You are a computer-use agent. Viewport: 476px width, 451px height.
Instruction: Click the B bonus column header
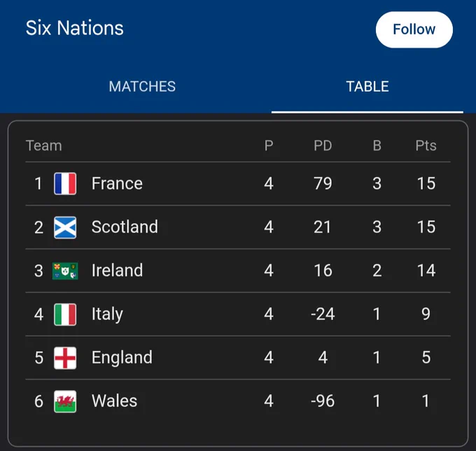pos(377,146)
